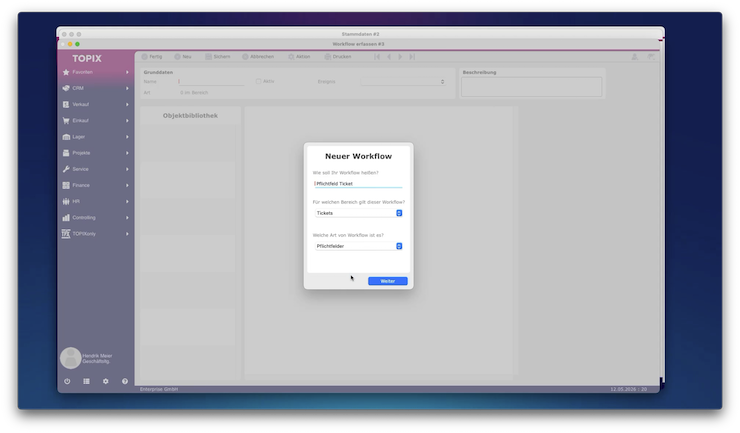Expand the Favoriten submenu arrow
The height and width of the screenshot is (433, 740).
(127, 72)
